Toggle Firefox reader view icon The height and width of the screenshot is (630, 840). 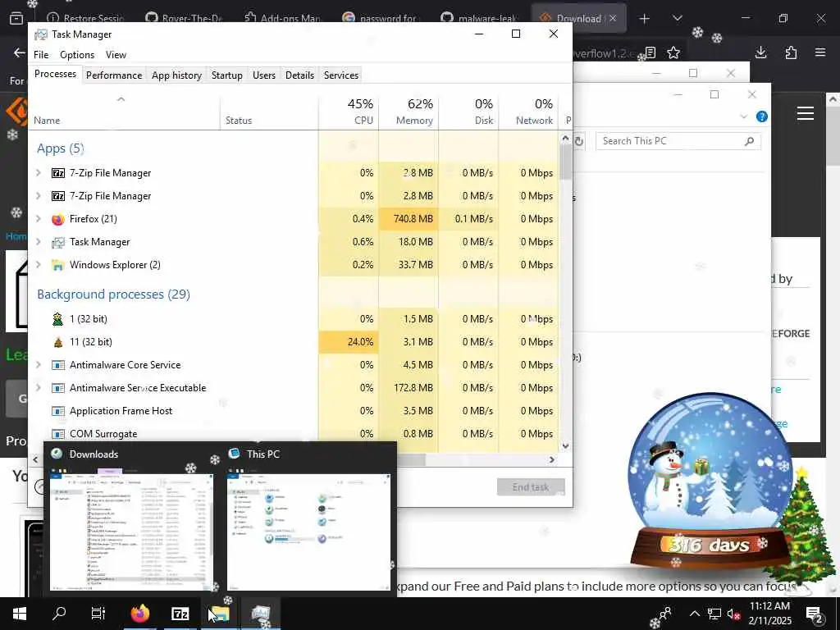tap(651, 52)
